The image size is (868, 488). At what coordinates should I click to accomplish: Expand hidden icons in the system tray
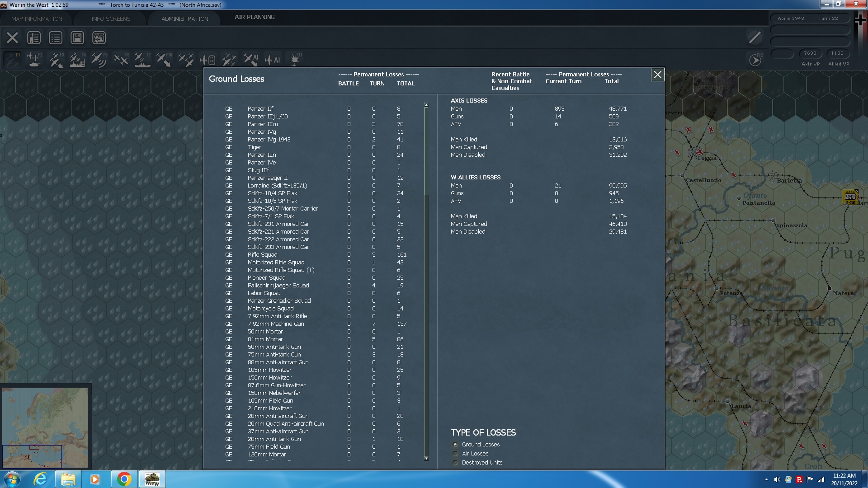coord(767,479)
